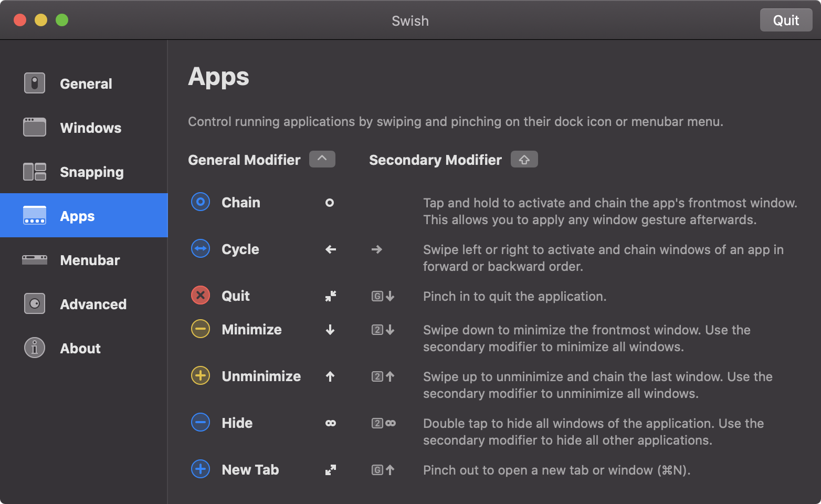
Task: Click the Advanced sidebar icon
Action: (35, 304)
